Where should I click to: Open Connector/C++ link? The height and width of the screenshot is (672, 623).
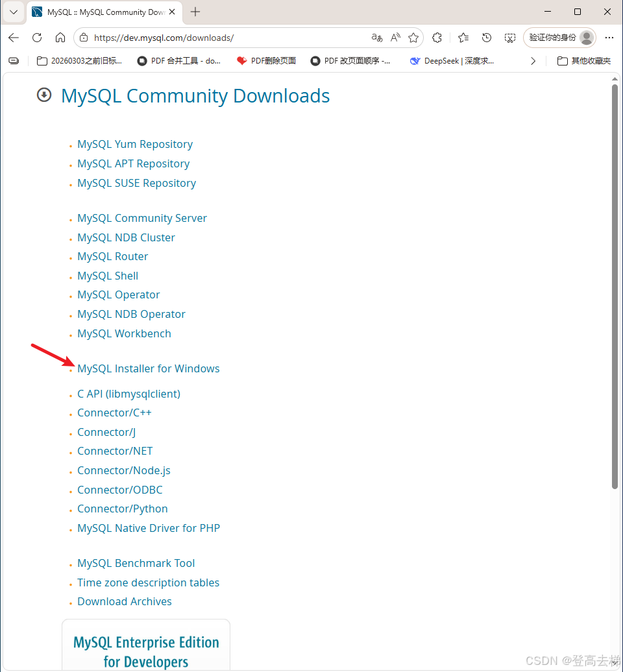(x=114, y=413)
